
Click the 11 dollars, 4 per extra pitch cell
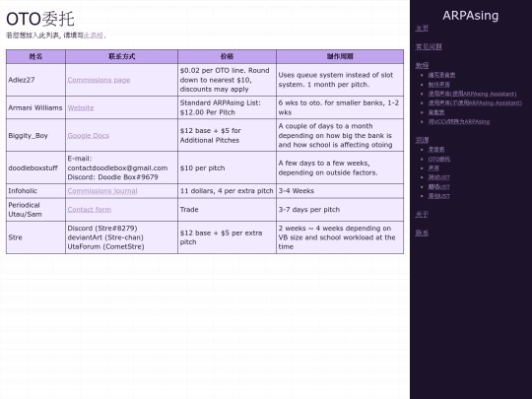[x=227, y=191]
